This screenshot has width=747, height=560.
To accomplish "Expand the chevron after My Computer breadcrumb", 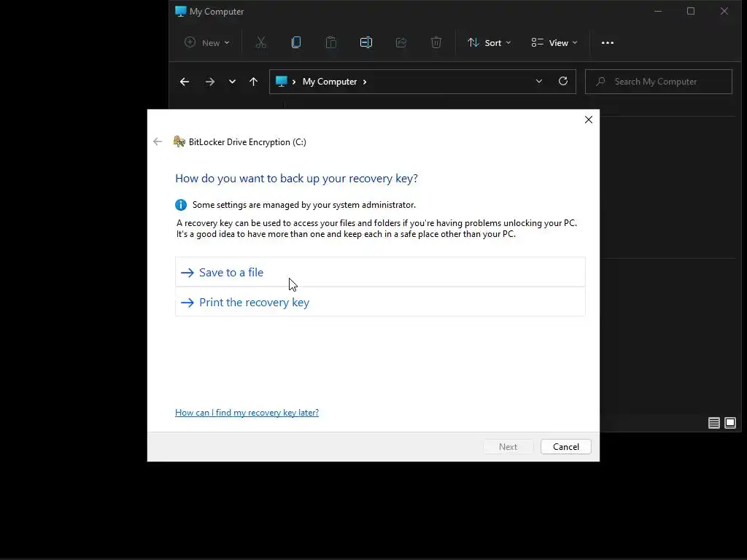I will 365,82.
